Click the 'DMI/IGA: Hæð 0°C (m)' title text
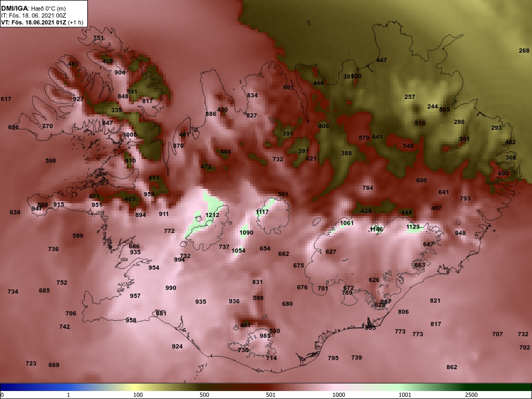The image size is (532, 399). pos(33,8)
